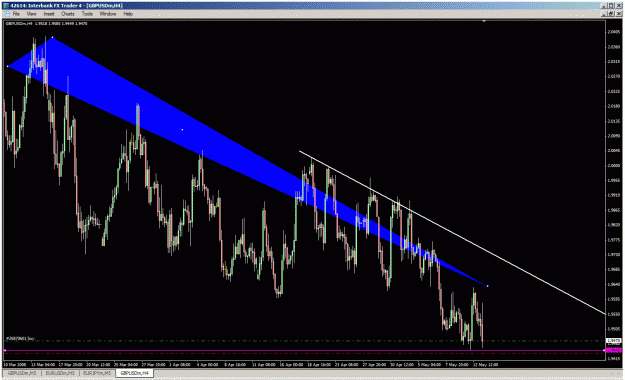
Task: Click the triangle's lower-right tip anchor point
Action: pyautogui.click(x=487, y=286)
